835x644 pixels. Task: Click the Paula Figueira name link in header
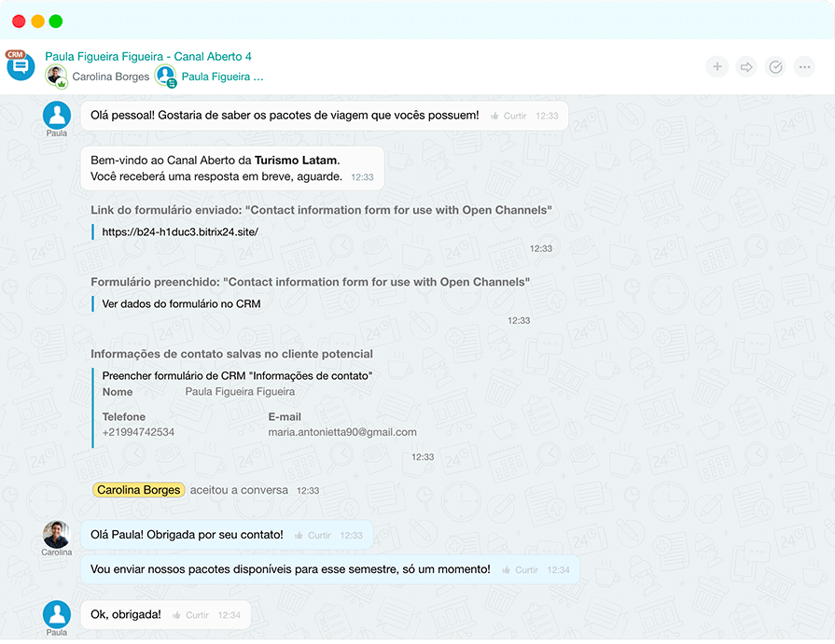click(x=222, y=76)
